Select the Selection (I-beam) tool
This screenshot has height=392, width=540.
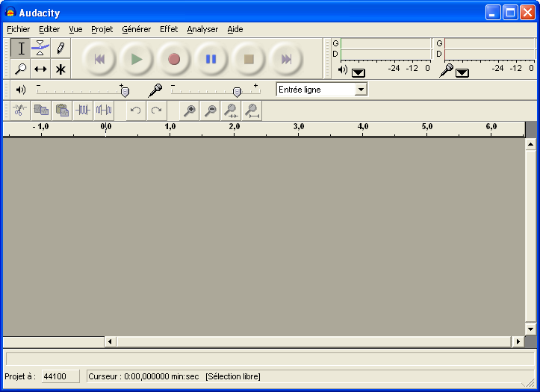click(21, 48)
